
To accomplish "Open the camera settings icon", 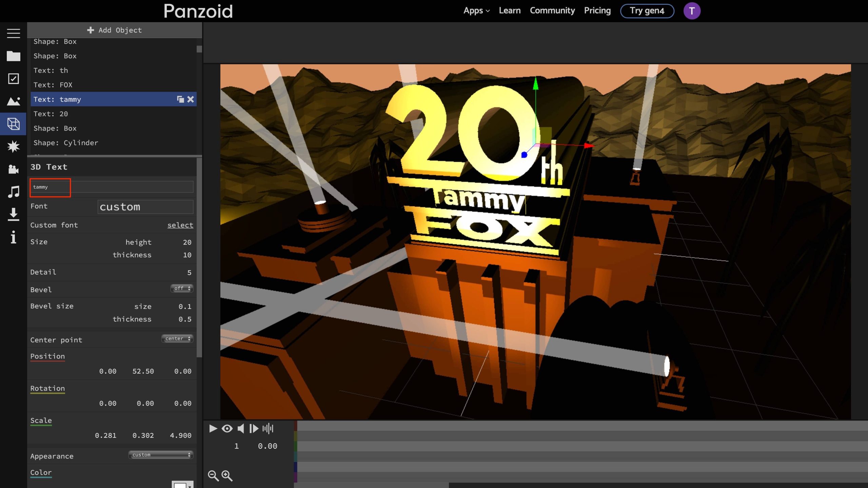I will pos(13,169).
